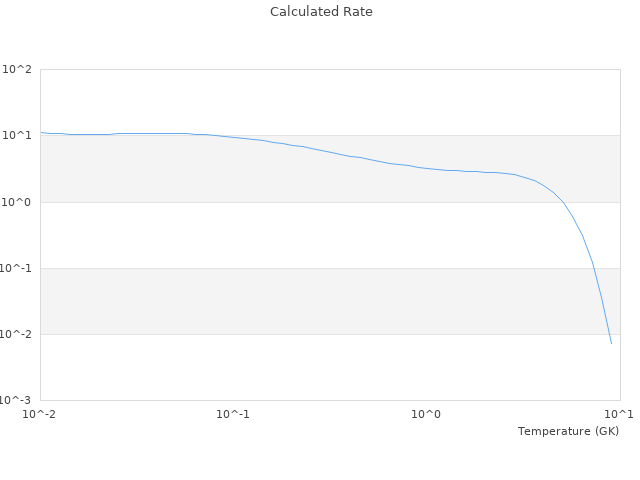Select the "Temperature (GK)" axis title

[x=568, y=431]
